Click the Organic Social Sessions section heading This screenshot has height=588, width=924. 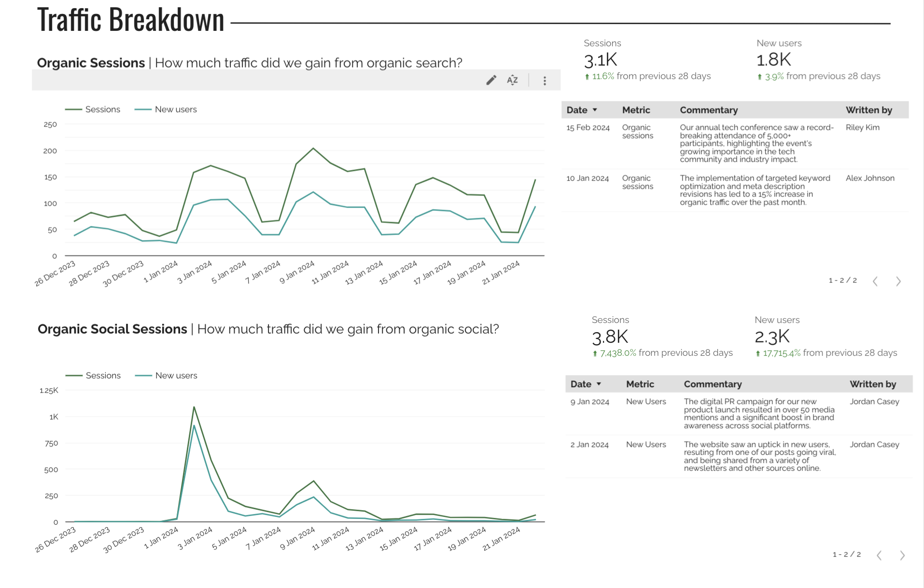(268, 329)
